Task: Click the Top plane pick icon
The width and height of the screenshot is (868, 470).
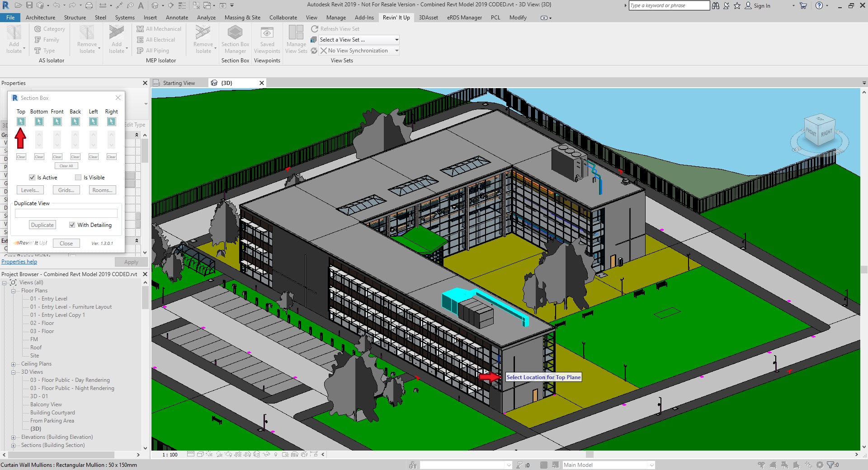Action: (21, 122)
